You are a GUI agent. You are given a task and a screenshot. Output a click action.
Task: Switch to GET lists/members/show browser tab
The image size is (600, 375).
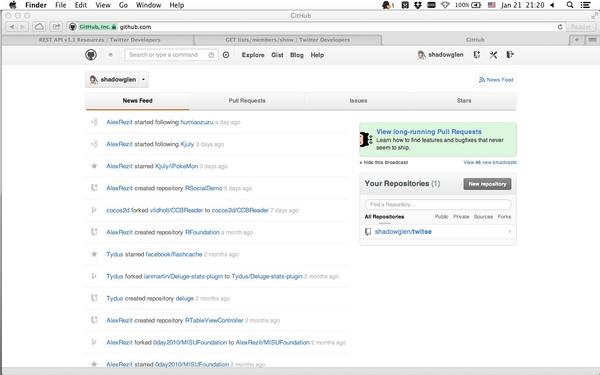(287, 40)
